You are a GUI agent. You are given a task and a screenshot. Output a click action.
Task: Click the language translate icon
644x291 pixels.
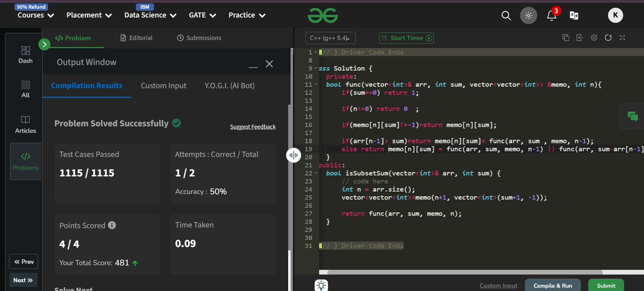coord(574,16)
